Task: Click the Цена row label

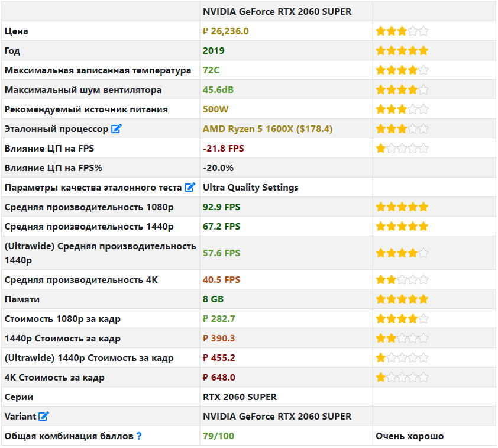Action: [x=16, y=31]
